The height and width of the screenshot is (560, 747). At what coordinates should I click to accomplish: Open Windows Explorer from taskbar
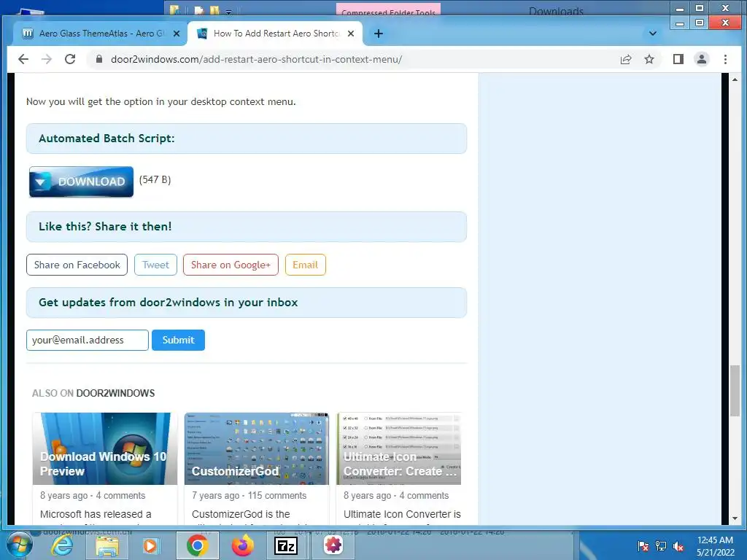[x=107, y=545]
